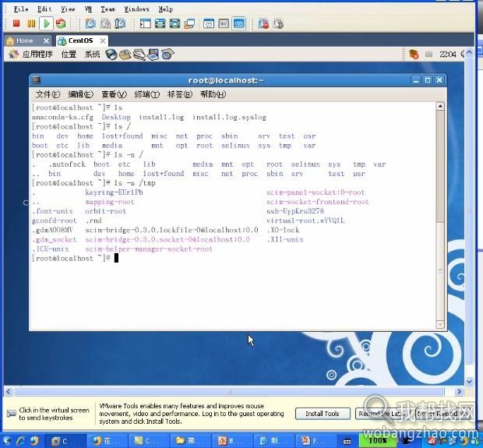Click the Record session icon with red dot

(263, 23)
